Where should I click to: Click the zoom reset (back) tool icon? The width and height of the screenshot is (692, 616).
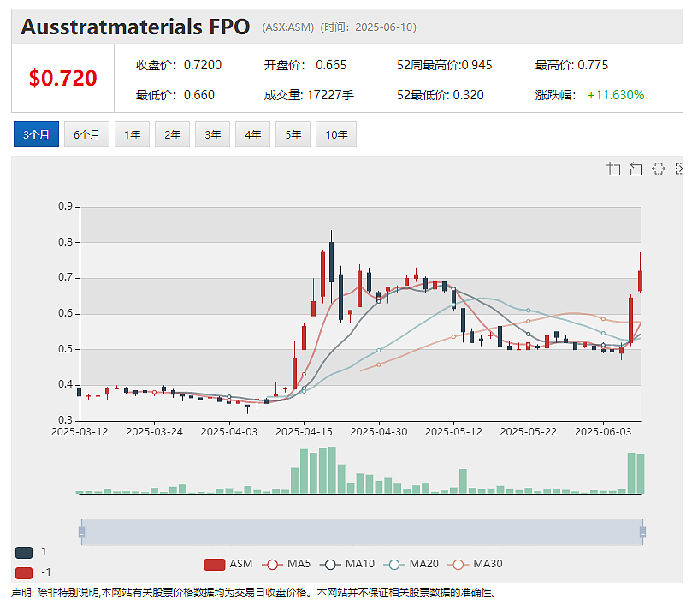pyautogui.click(x=636, y=169)
